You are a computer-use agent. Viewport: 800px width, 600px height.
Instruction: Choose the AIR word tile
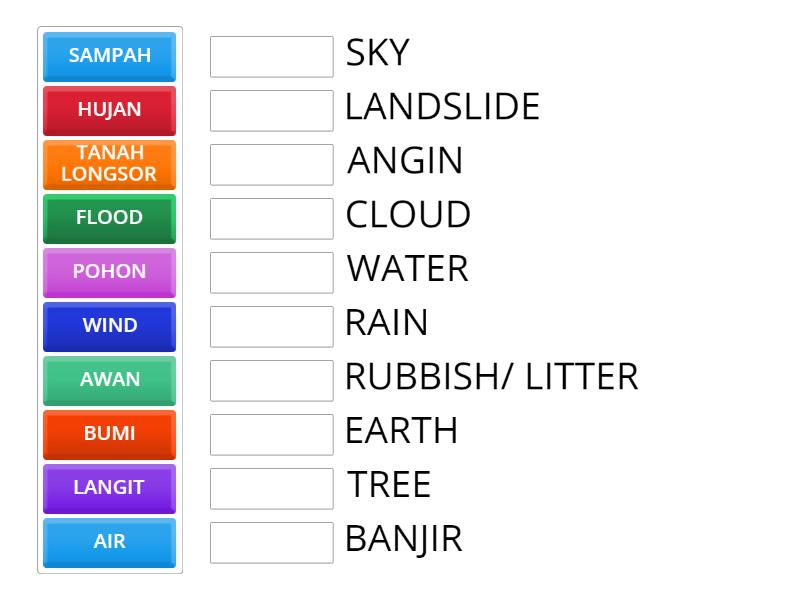tap(109, 542)
